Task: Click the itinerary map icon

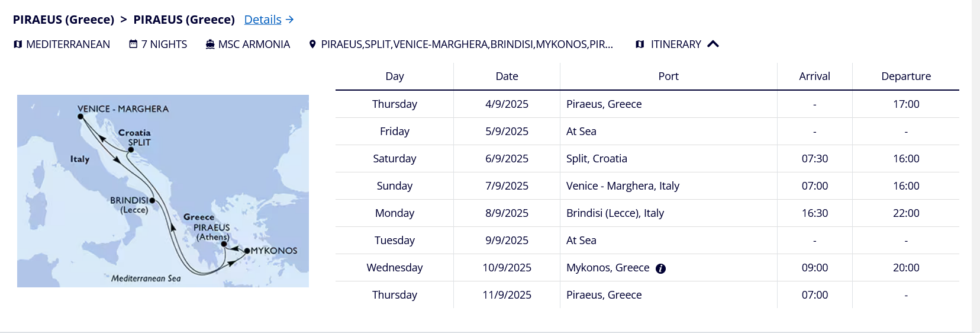Action: click(x=640, y=44)
